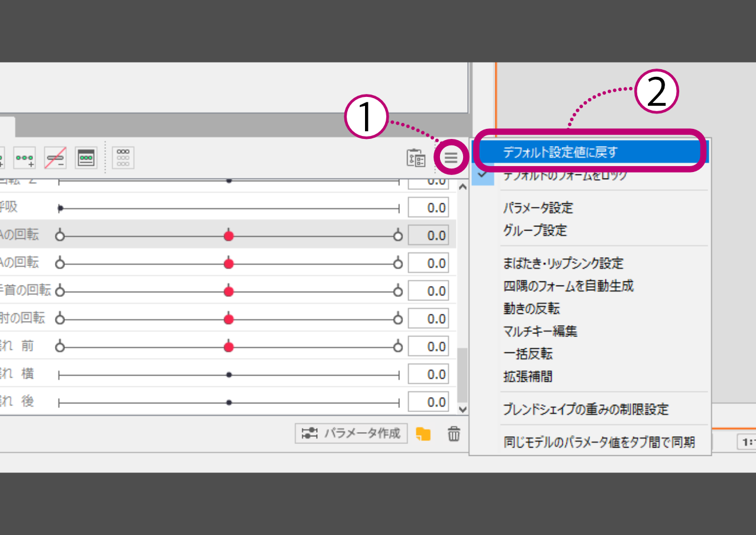Select 動きの反転 in the menu
This screenshot has height=535, width=756.
click(591, 309)
